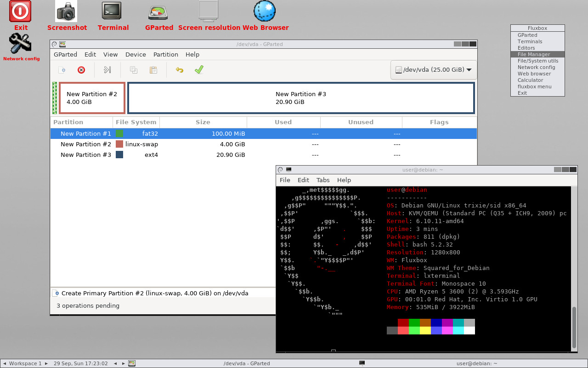Choose GParted in the Fluxbox menu

point(537,35)
